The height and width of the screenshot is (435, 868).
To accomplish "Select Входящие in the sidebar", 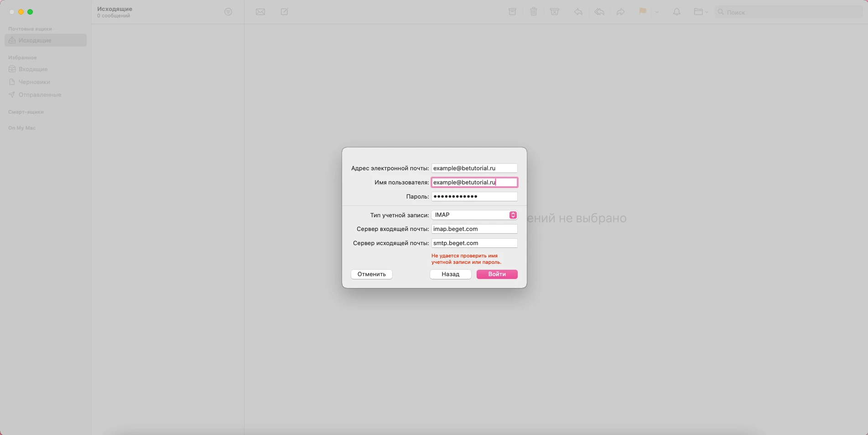I will [33, 69].
